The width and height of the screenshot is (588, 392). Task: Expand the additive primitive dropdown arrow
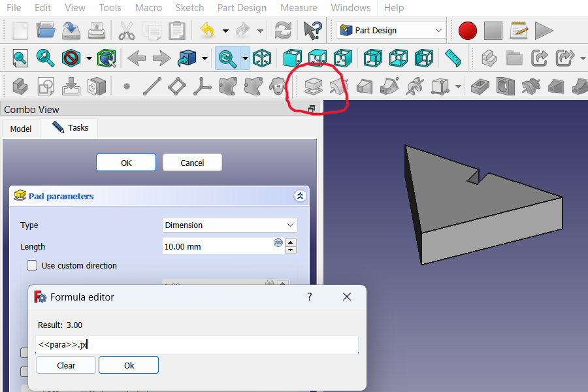459,86
